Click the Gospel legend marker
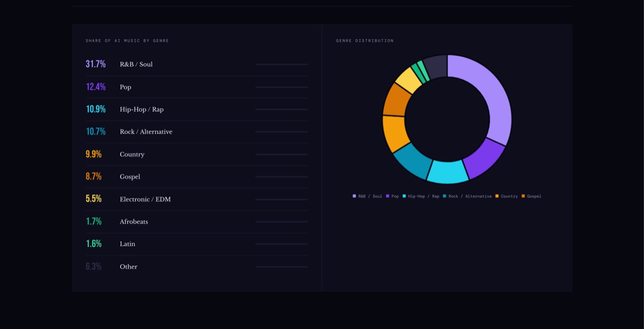Viewport: 644px width, 329px height. (x=523, y=196)
